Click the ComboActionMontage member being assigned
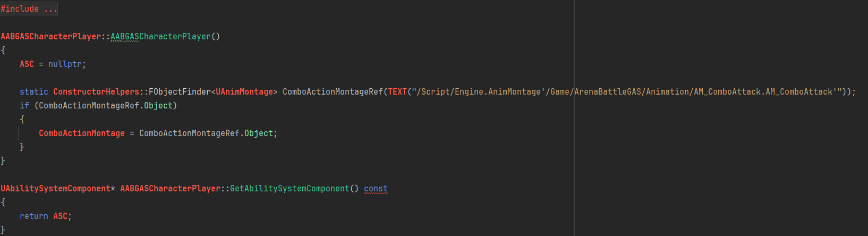Viewport: 868px width, 236px height. [x=82, y=133]
